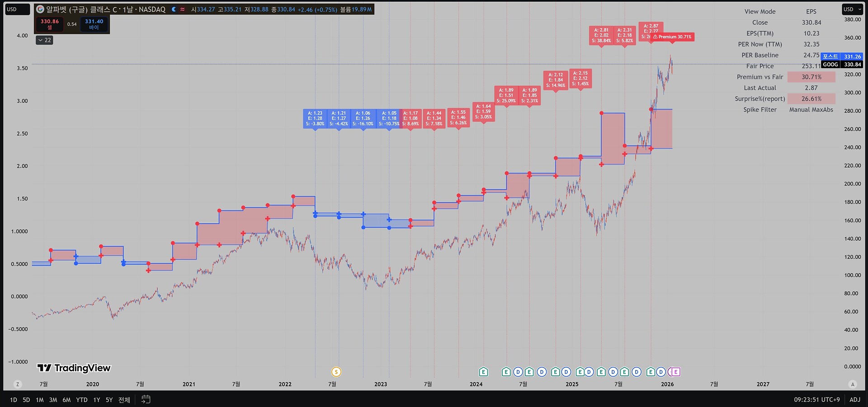Click the red wavy approximate-equal icon in header
868x407 pixels.
[x=183, y=9]
